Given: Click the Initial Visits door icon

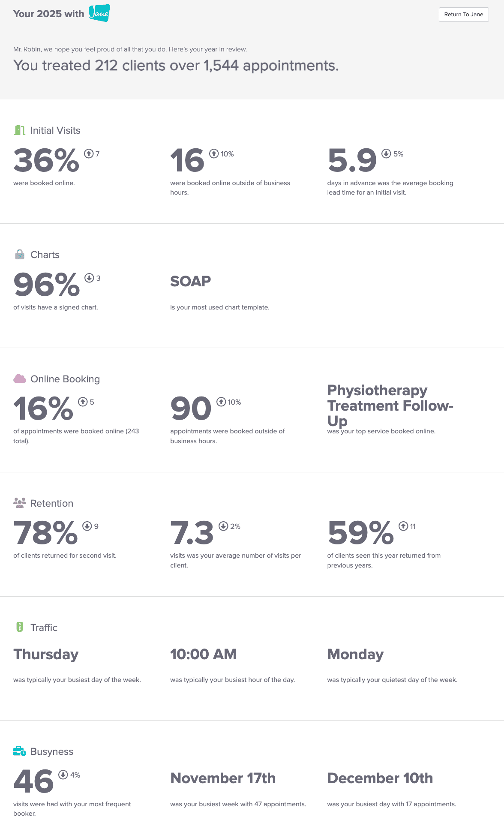Looking at the screenshot, I should [19, 130].
